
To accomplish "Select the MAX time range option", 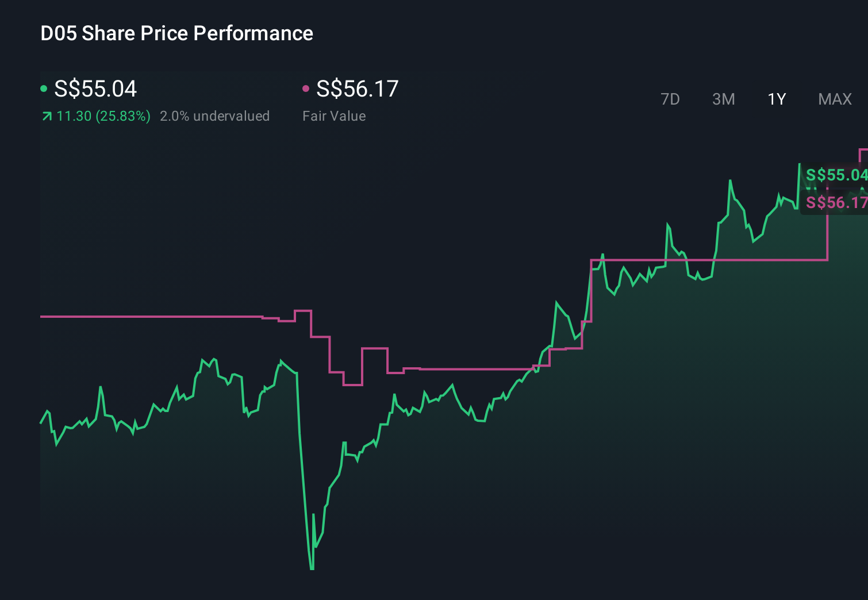I will coord(835,99).
